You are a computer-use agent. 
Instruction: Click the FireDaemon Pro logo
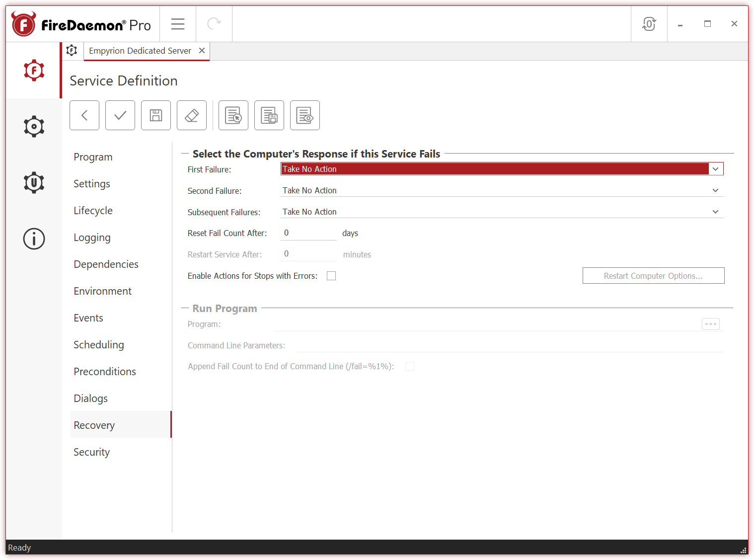[81, 24]
